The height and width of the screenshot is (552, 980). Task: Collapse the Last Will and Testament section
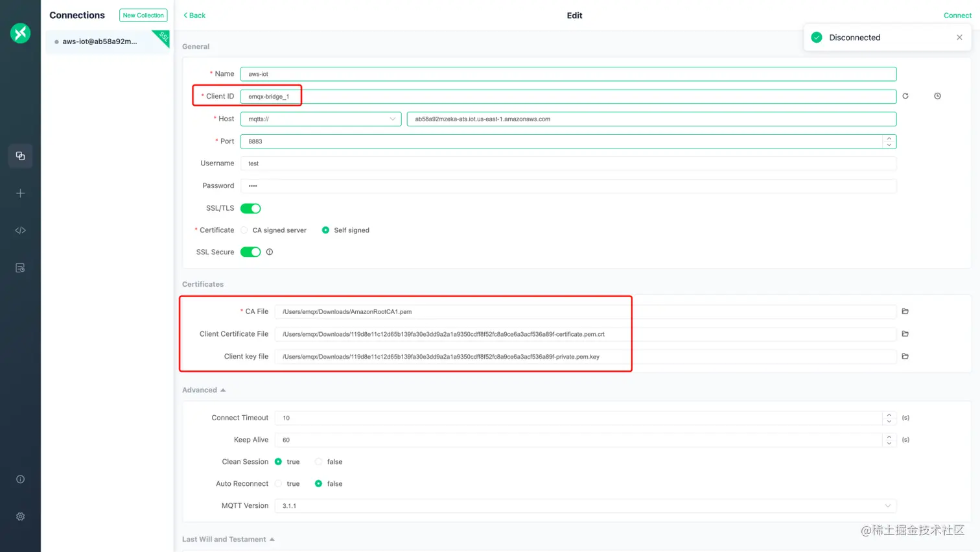click(228, 539)
